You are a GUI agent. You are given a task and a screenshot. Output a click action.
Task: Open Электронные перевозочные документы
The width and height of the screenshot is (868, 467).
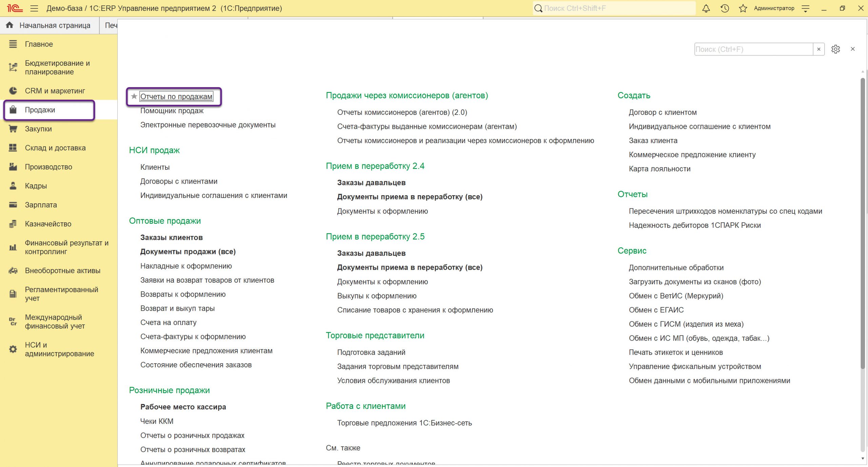point(208,125)
